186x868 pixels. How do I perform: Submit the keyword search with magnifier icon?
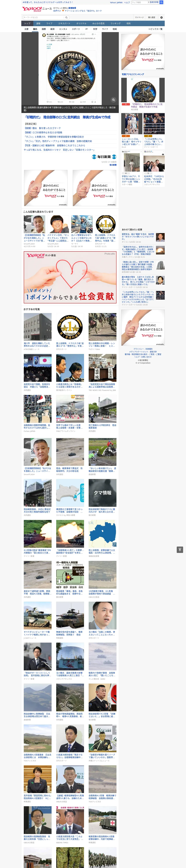(66, 18)
